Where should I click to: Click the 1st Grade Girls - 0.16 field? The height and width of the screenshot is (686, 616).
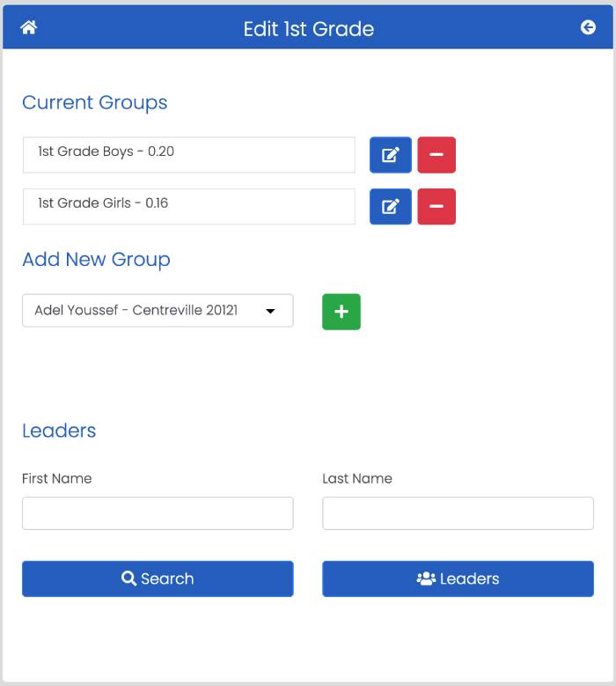[x=189, y=206]
